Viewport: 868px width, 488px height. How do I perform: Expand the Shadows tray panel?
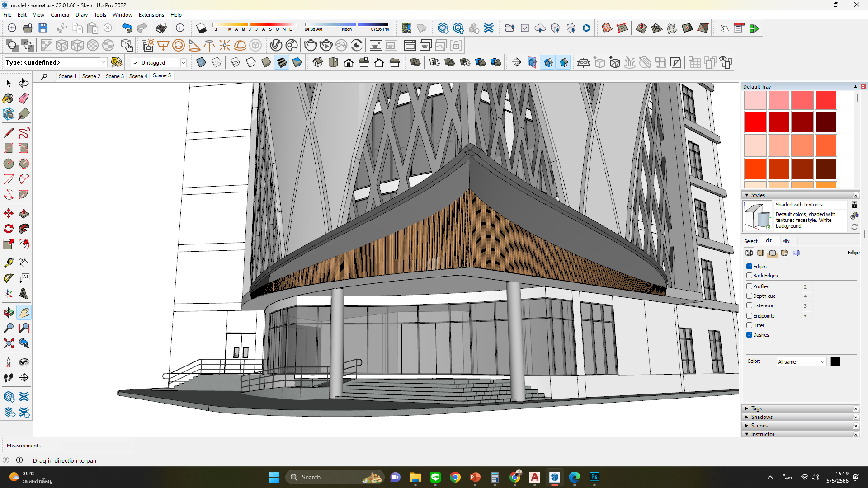click(x=762, y=417)
